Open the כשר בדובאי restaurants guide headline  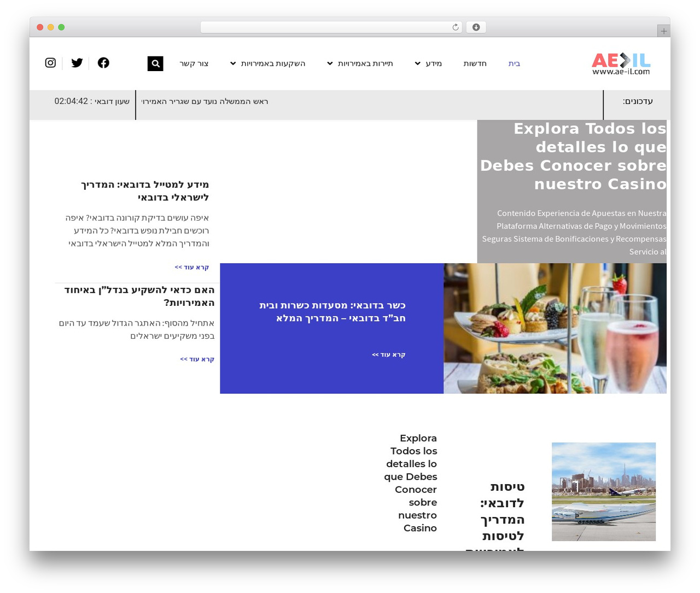pos(332,311)
